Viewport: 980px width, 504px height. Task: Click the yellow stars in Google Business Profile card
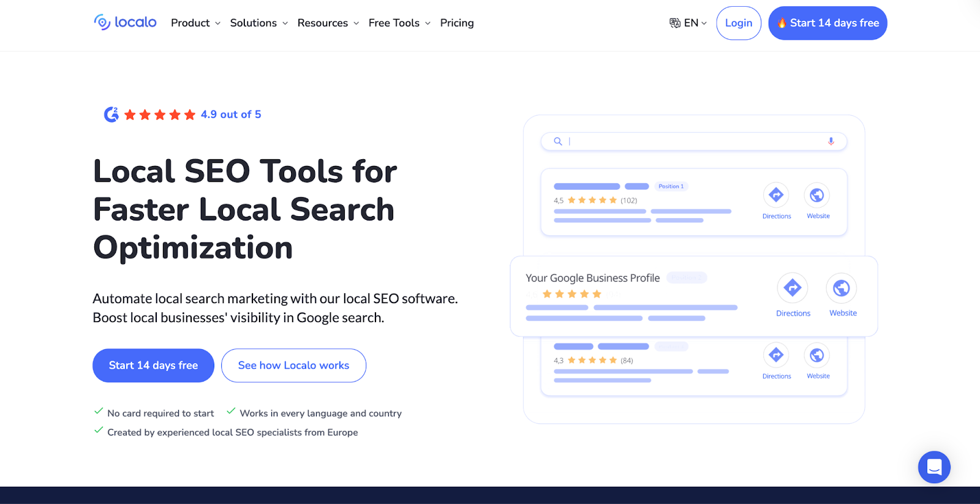point(572,294)
